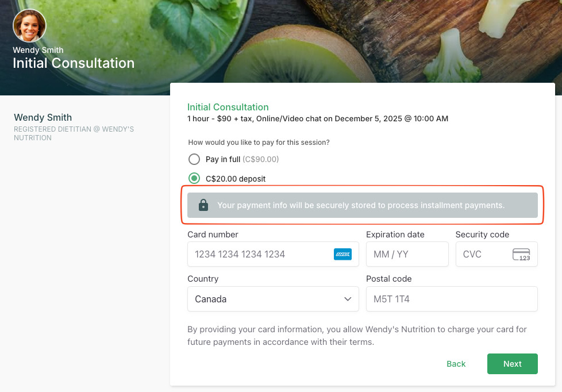Click the Country dropdown chevron arrow
The height and width of the screenshot is (392, 562).
348,299
